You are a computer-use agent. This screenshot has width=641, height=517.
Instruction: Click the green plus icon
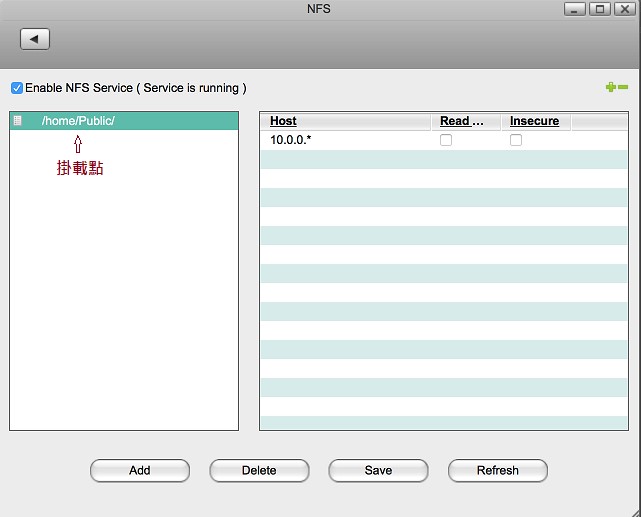610,88
